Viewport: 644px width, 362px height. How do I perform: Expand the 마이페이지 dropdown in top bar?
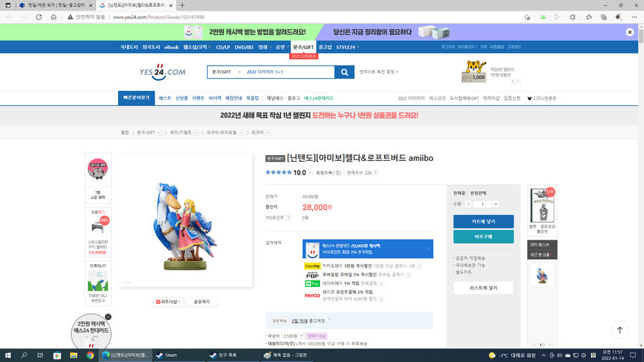tap(467, 47)
